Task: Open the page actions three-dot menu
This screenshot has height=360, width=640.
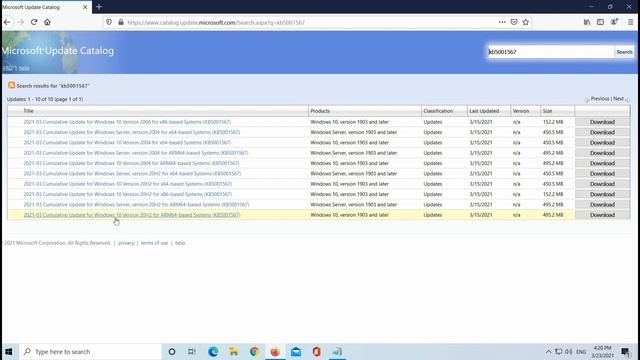Action: pyautogui.click(x=502, y=22)
